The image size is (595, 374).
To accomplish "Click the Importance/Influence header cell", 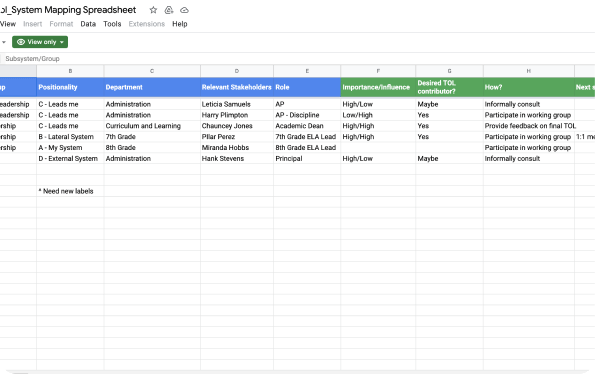I will (378, 87).
